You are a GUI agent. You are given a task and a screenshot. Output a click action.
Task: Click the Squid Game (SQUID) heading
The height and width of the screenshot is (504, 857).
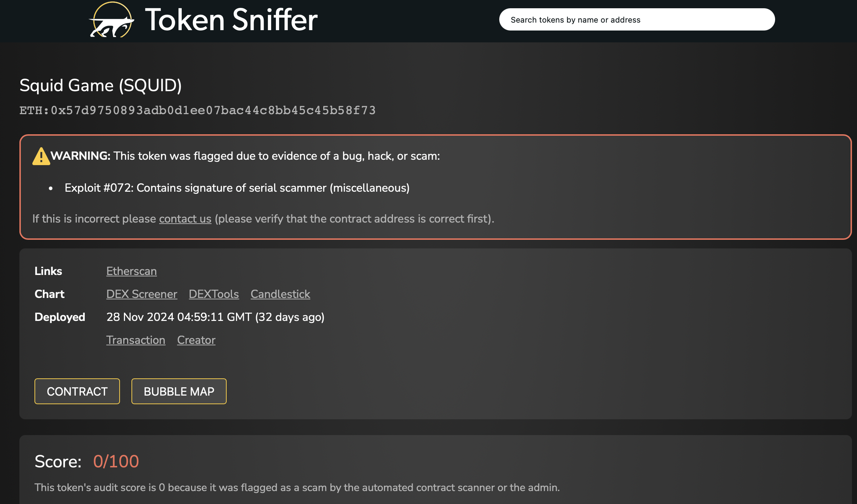101,85
